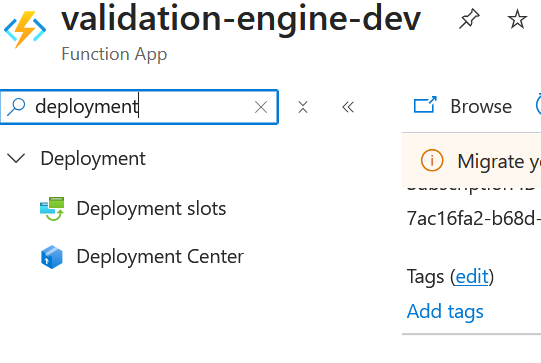This screenshot has width=541, height=363.
Task: Click the Browse external link icon
Action: (x=425, y=105)
